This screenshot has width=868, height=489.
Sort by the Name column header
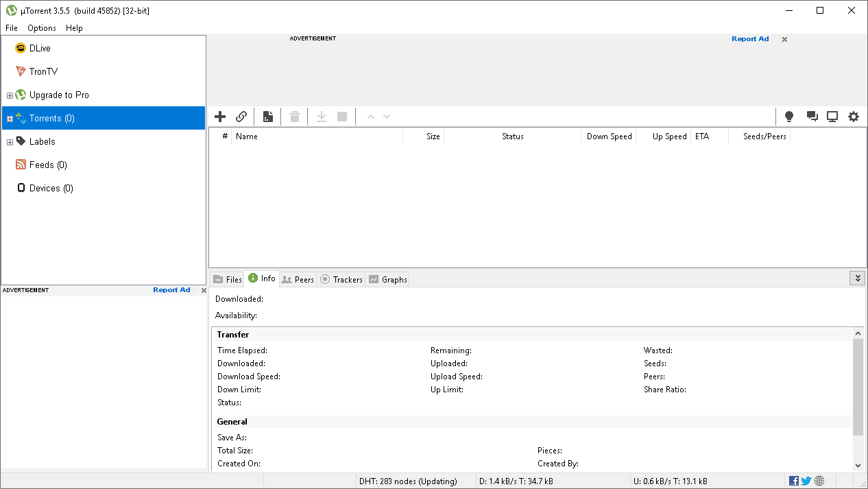click(317, 136)
